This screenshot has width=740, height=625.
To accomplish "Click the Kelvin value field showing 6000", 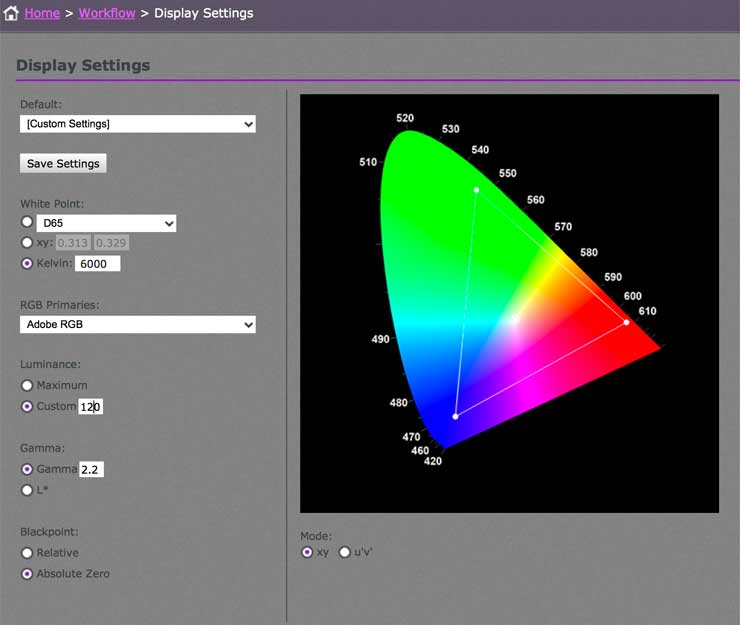I will point(98,264).
